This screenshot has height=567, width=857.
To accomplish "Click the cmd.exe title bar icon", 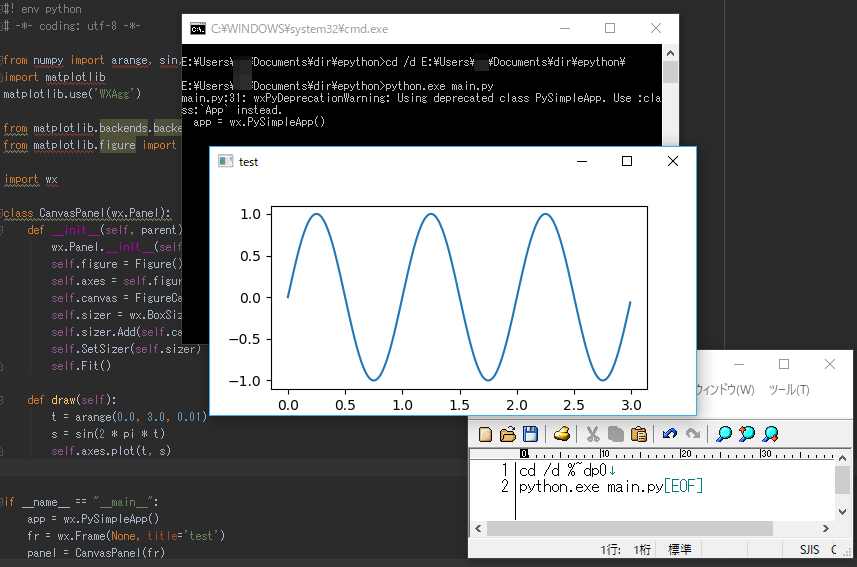I will pyautogui.click(x=198, y=29).
